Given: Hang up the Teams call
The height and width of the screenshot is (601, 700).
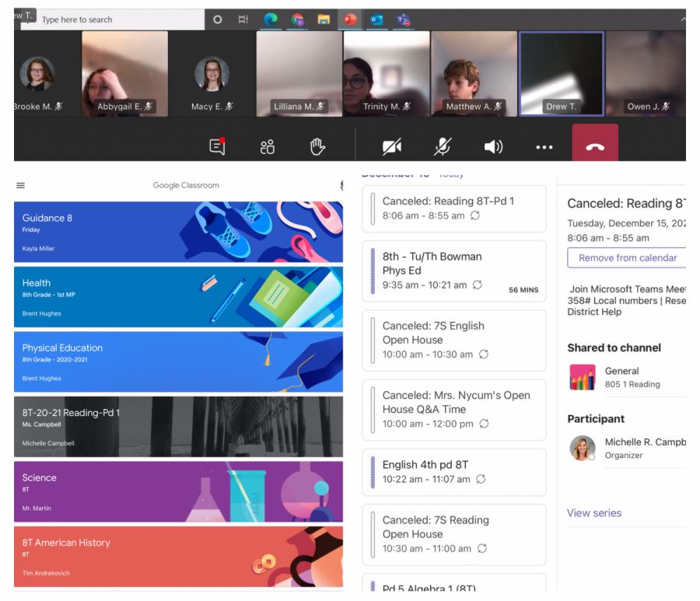Looking at the screenshot, I should pos(595,143).
